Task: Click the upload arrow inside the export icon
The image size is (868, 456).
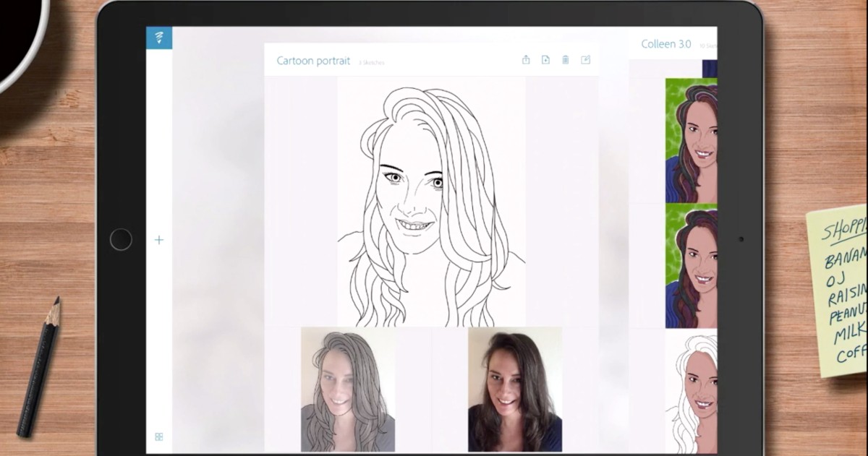Action: [526, 59]
